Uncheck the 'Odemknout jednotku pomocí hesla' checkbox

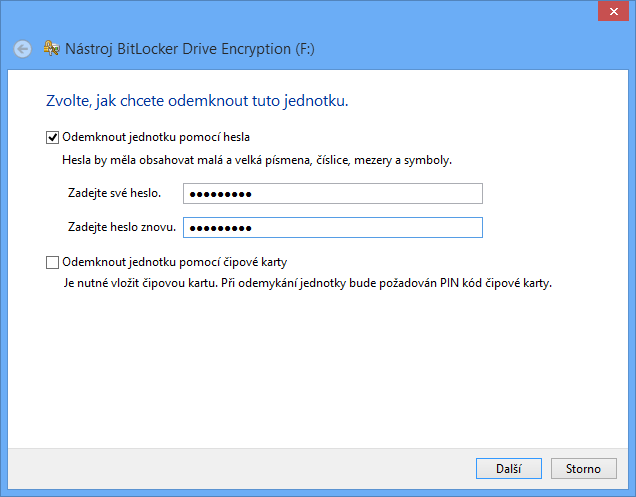click(53, 137)
